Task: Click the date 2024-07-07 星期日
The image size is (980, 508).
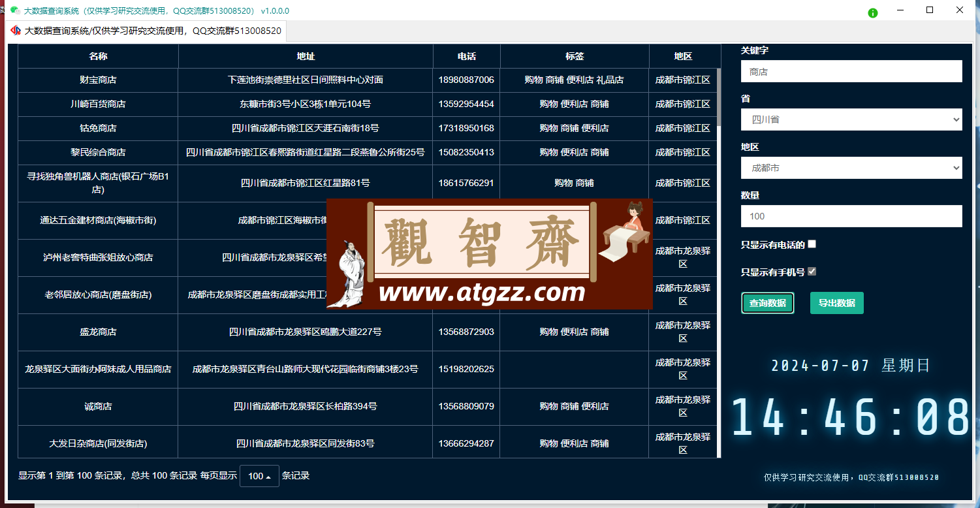Action: 850,366
